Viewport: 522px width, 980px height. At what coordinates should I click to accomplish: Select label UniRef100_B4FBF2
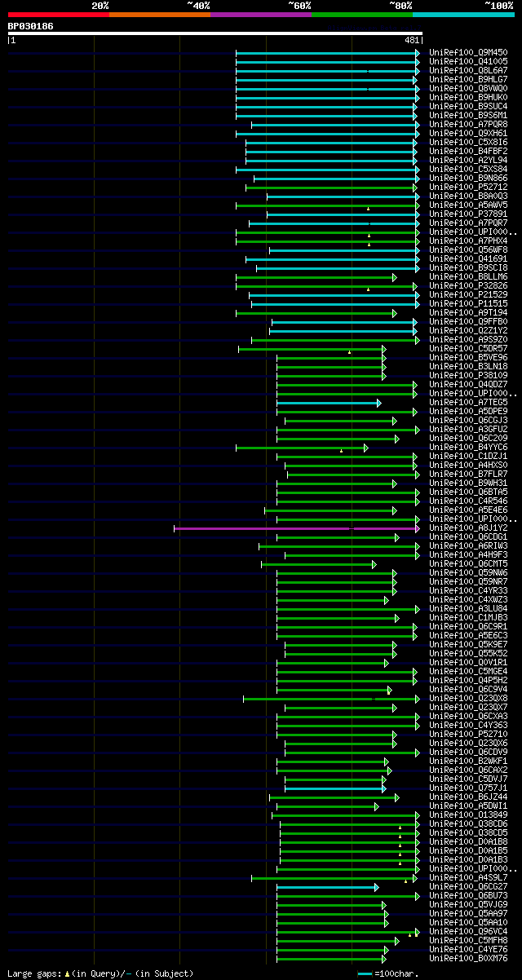point(468,151)
